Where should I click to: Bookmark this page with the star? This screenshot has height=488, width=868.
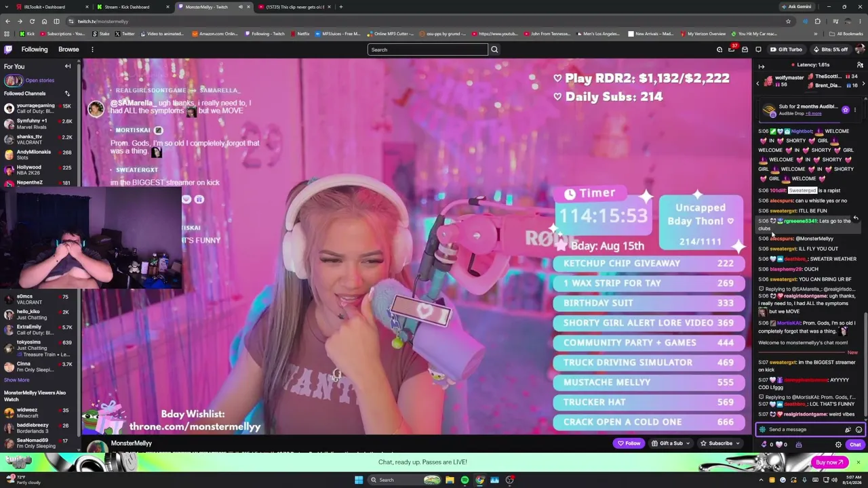point(788,21)
